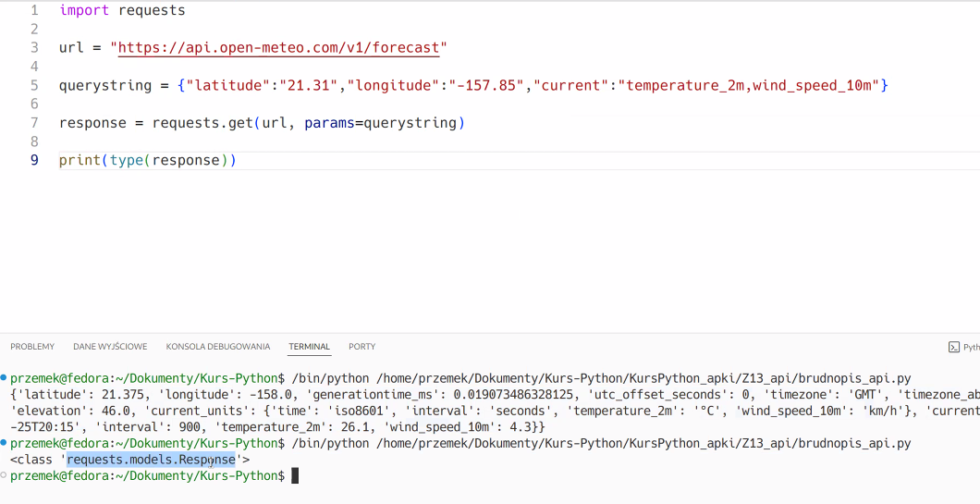Screen dimensions: 980x504
Task: Click the querystring variable on line 5
Action: tap(105, 86)
